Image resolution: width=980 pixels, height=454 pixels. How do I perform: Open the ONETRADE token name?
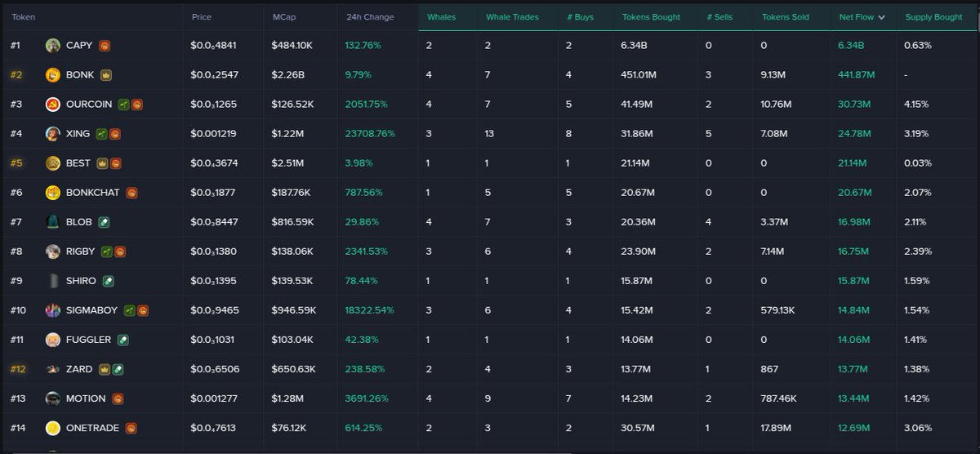[x=92, y=428]
